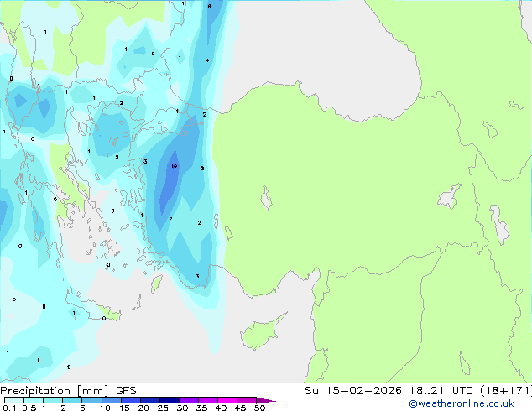Pick the legend color between 0.5 and 1
The image size is (532, 411).
34,400
